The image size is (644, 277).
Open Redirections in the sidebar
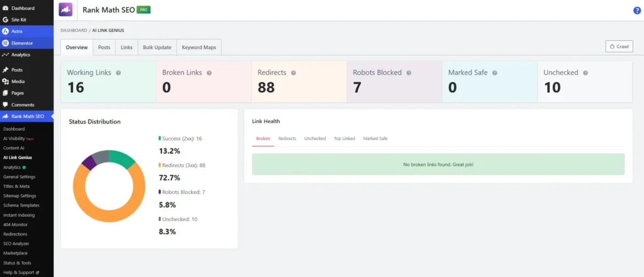tap(15, 234)
